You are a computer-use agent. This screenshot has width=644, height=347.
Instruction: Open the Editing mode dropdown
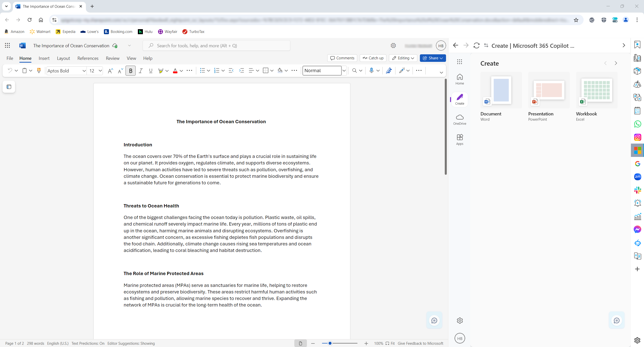pos(403,58)
